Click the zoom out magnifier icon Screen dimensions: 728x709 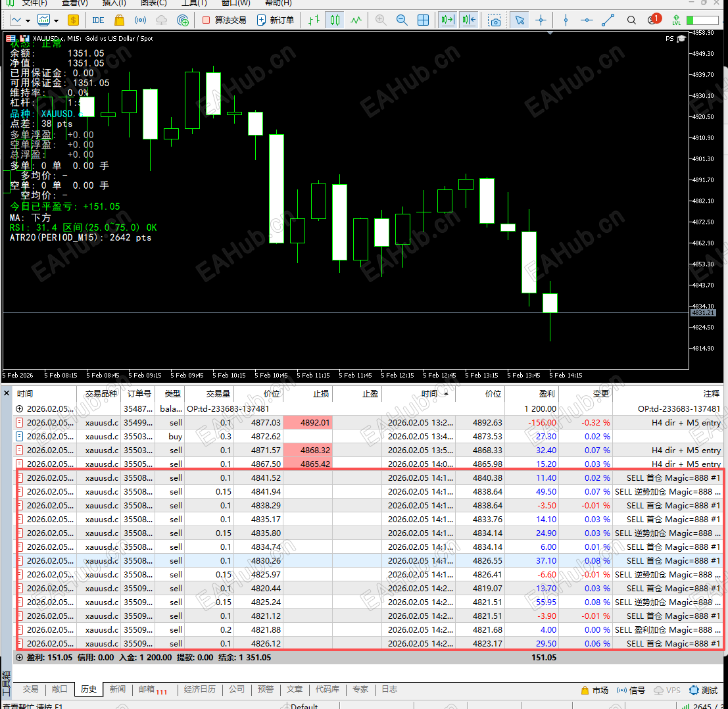pos(402,20)
